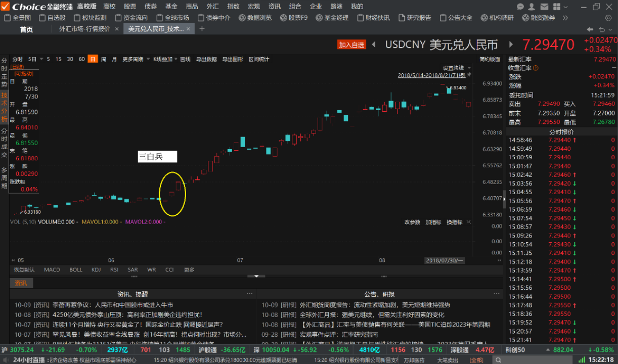The width and height of the screenshot is (618, 364).
Task: Open the 自选股 toolbar shortcut
Action: point(52,18)
